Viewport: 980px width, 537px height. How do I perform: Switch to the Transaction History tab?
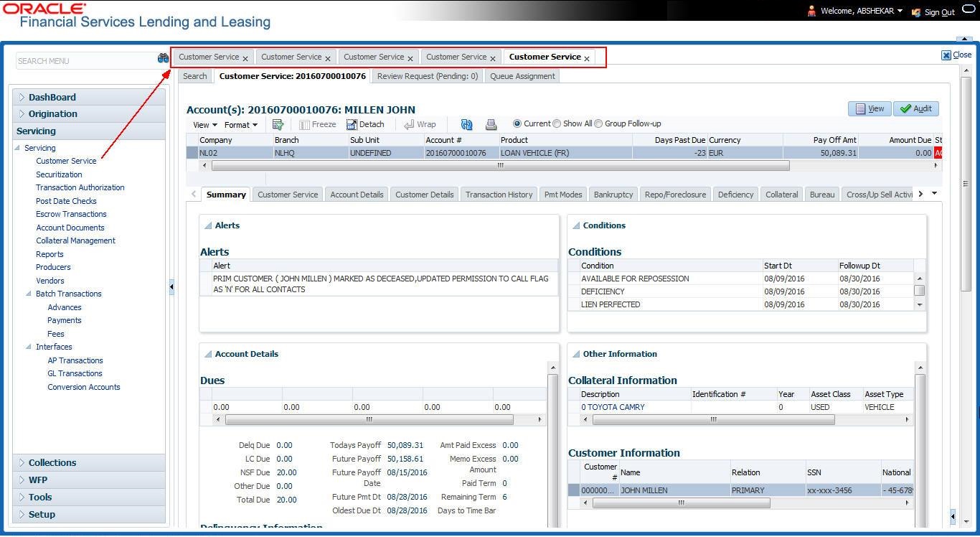point(499,195)
